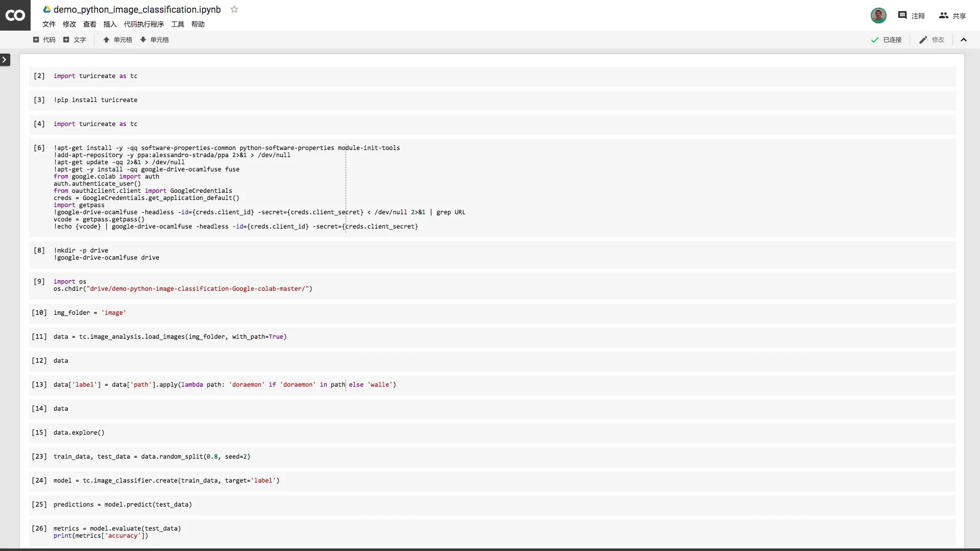Click the notebook title demo_python_image_classification.ipynb
Image resolution: width=980 pixels, height=551 pixels.
[x=137, y=9]
